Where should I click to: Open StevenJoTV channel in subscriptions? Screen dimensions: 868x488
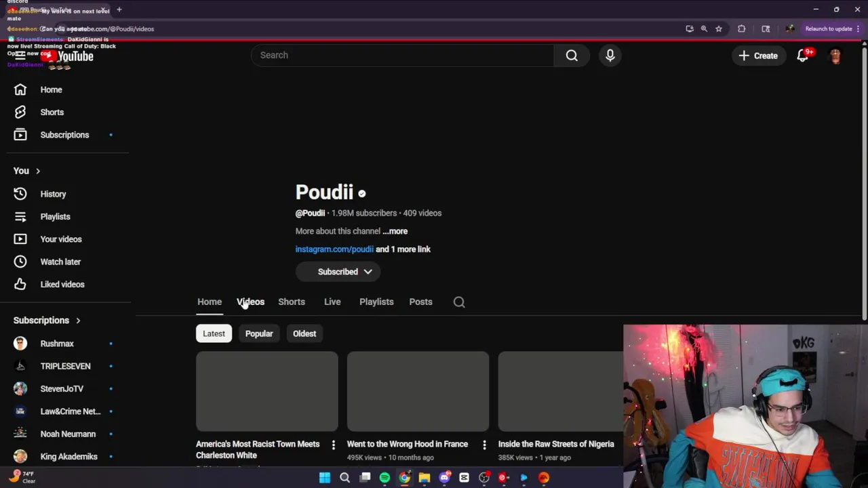(62, 388)
